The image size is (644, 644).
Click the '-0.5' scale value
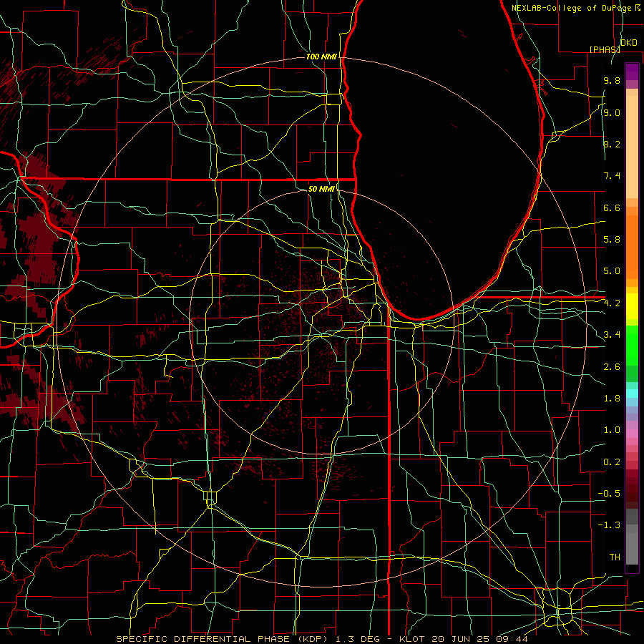(609, 494)
